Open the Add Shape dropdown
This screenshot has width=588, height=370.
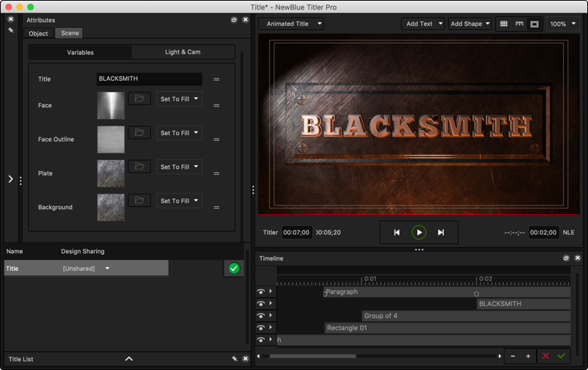[x=470, y=23]
